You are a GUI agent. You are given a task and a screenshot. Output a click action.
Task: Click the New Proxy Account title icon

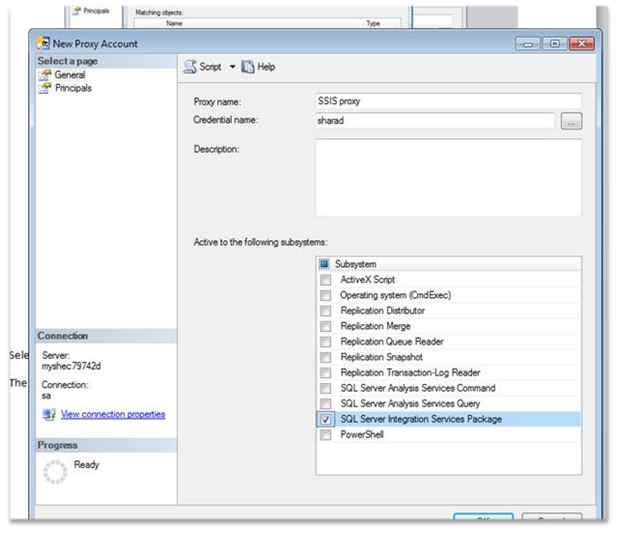(43, 43)
